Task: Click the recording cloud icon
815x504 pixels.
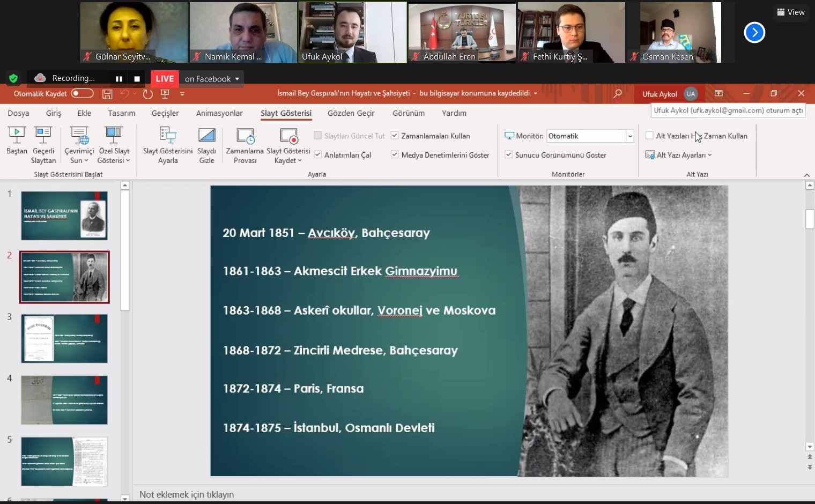Action: (40, 78)
